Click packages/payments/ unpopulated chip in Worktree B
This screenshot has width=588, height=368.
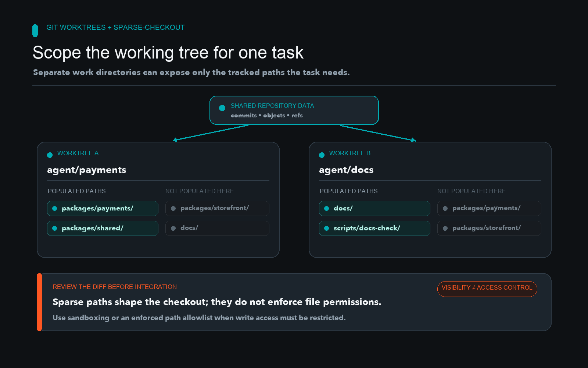tap(489, 208)
